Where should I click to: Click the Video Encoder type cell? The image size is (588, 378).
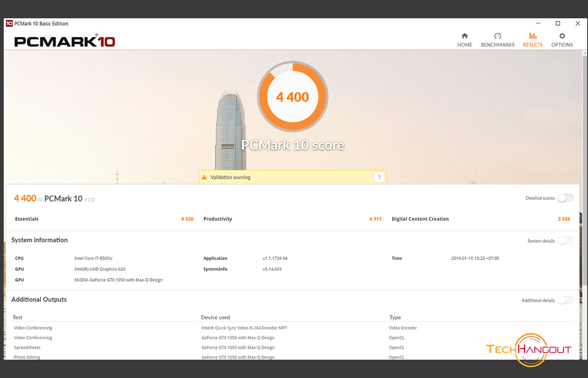[403, 328]
